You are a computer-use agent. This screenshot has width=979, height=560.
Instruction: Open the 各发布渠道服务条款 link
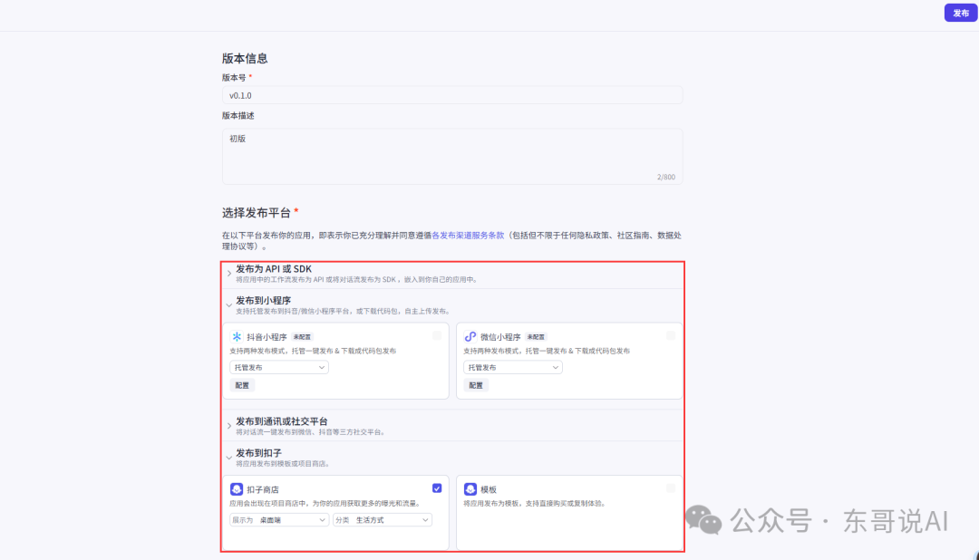tap(468, 236)
